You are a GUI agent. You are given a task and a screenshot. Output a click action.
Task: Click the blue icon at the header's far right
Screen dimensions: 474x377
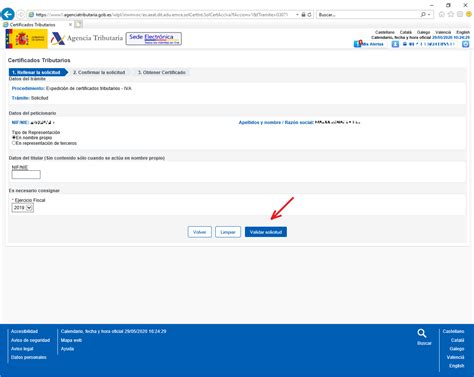[466, 44]
